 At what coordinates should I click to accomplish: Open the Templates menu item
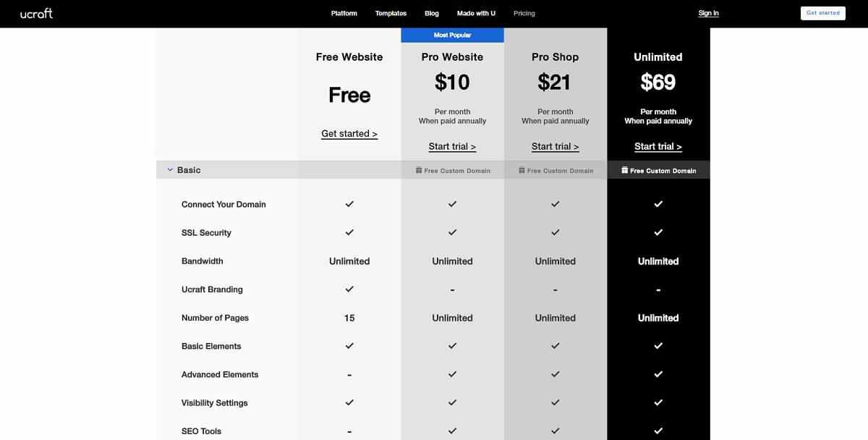point(391,13)
